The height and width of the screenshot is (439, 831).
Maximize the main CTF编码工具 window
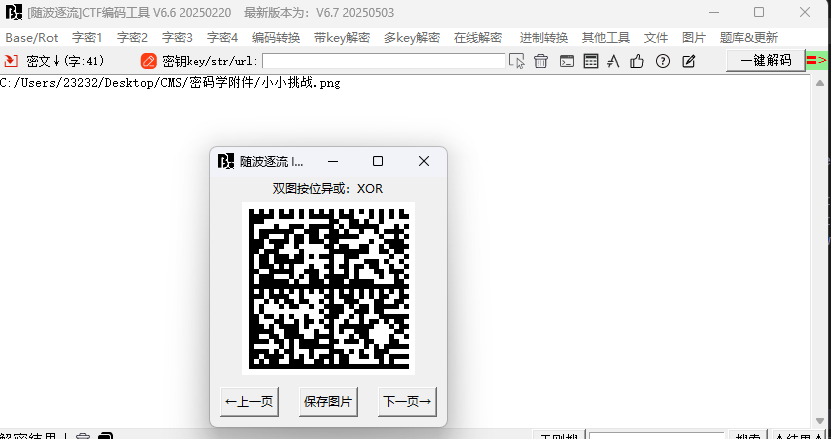[759, 12]
